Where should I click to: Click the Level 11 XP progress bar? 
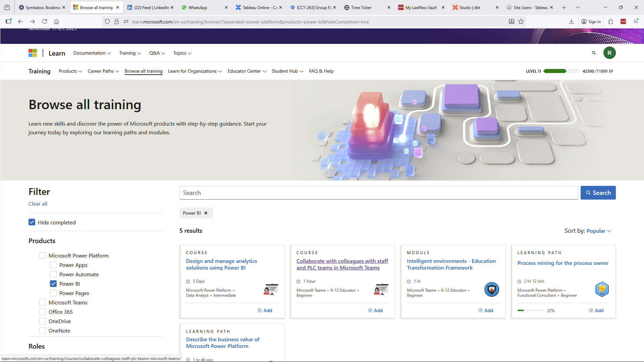tap(562, 71)
